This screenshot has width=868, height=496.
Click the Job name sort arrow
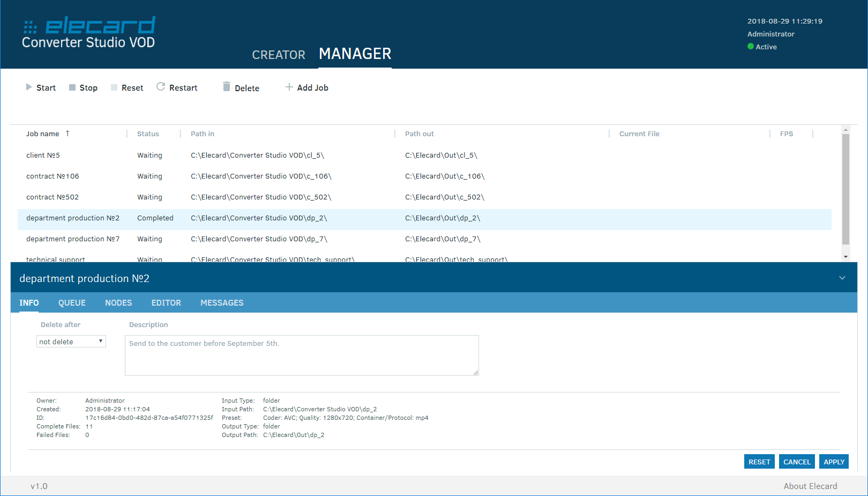(x=68, y=134)
